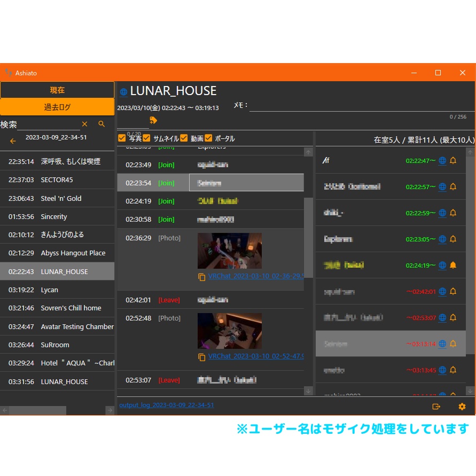The width and height of the screenshot is (476, 476).
Task: Uncheck the 写真 filter checkbox
Action: point(122,138)
